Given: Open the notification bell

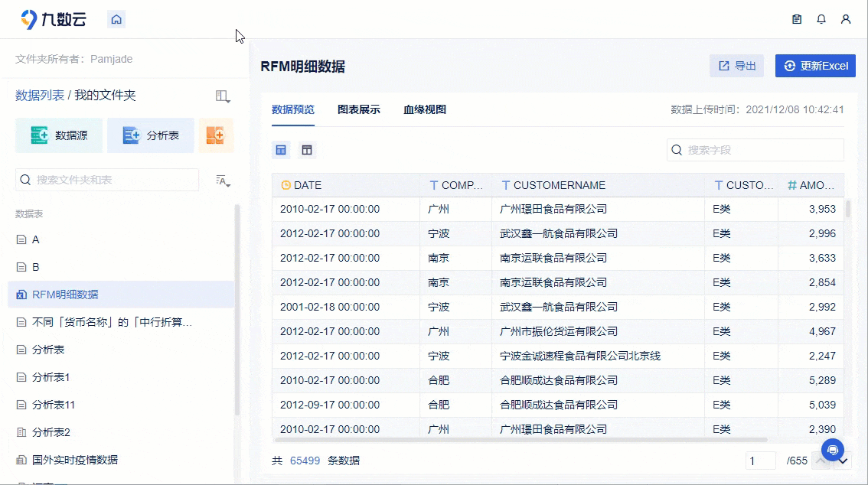Looking at the screenshot, I should click(x=821, y=19).
